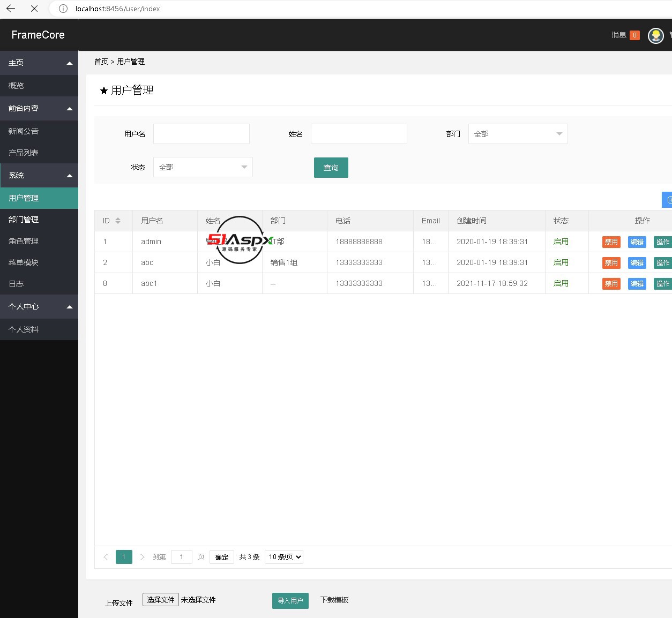Click 禁用 button for admin row

click(x=611, y=242)
